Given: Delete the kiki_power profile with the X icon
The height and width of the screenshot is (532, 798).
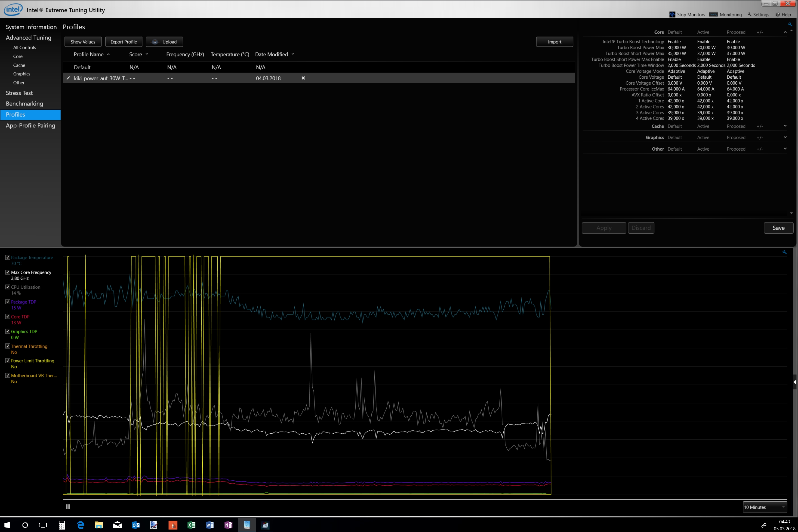Looking at the screenshot, I should pos(303,78).
